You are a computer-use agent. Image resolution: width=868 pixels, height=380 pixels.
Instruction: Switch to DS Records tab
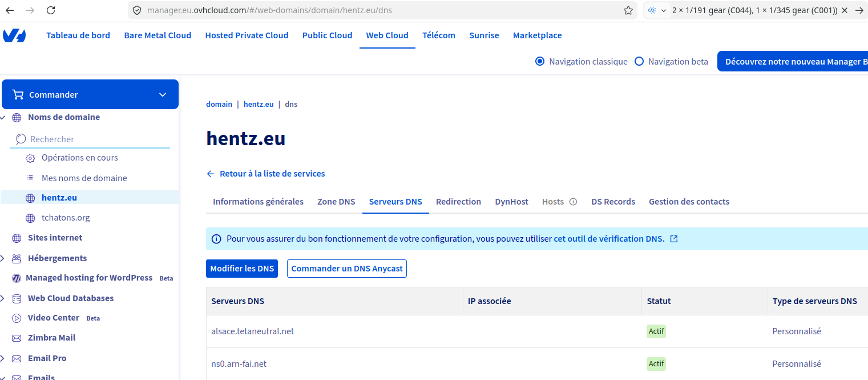click(x=613, y=202)
